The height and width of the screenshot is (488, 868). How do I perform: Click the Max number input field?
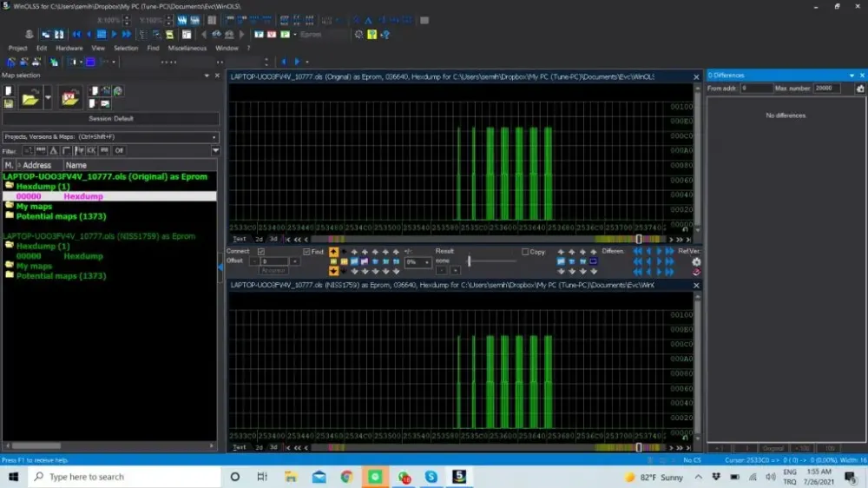tap(827, 88)
